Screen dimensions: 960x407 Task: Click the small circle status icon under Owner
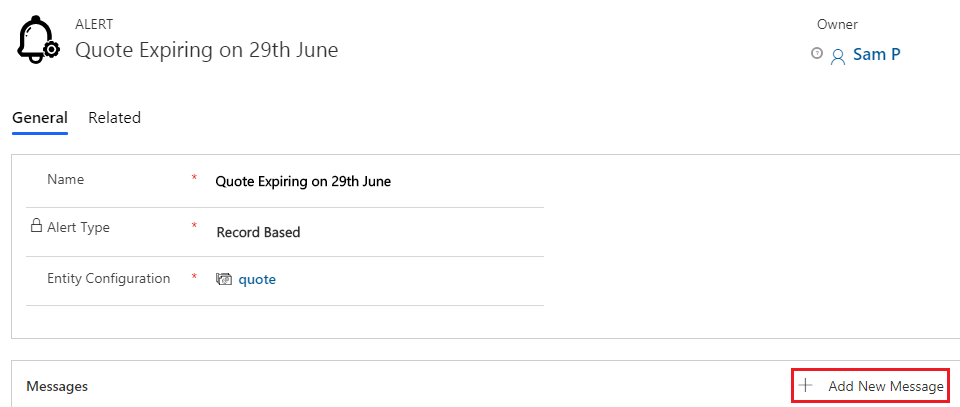(x=816, y=53)
